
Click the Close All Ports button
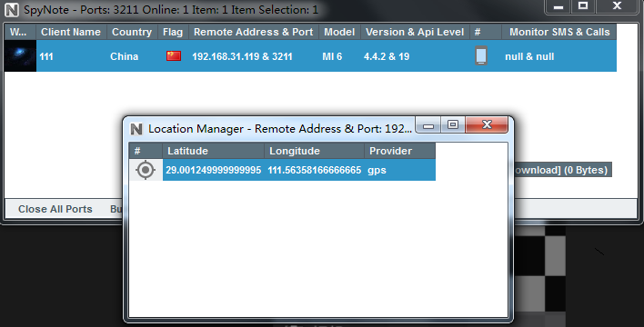55,209
